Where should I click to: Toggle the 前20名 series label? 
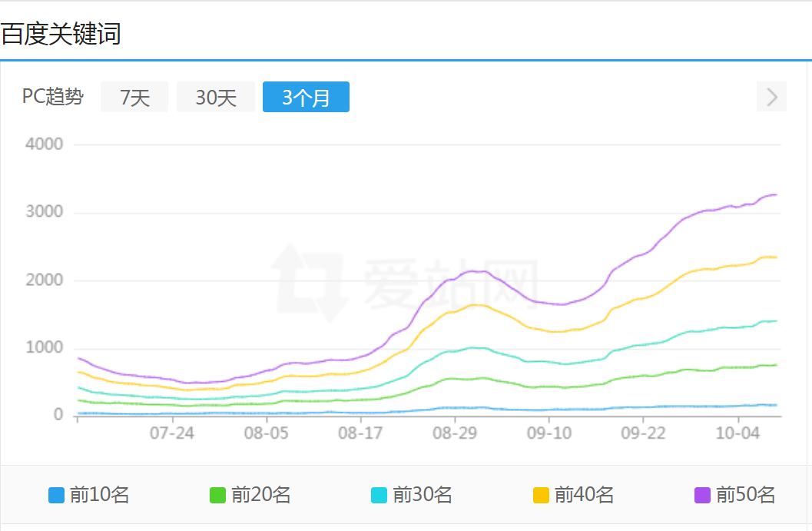(260, 496)
